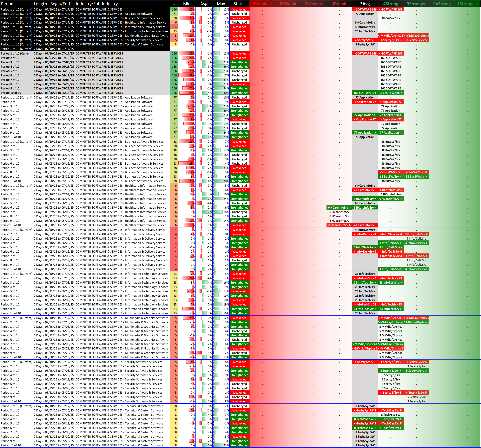Select the 'Industry/Sub-Industry' column header
Image resolution: width=481 pixels, height=448 pixels.
97,4
